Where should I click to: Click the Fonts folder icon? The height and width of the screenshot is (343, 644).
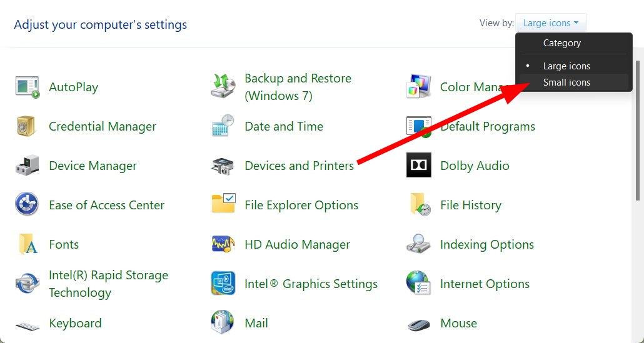(x=28, y=244)
